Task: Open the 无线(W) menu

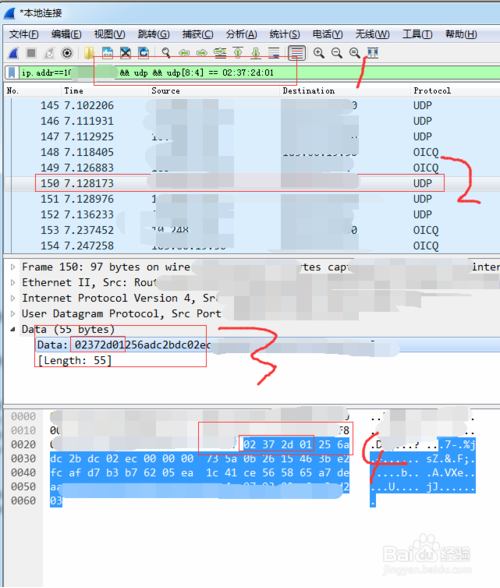Action: tap(372, 34)
